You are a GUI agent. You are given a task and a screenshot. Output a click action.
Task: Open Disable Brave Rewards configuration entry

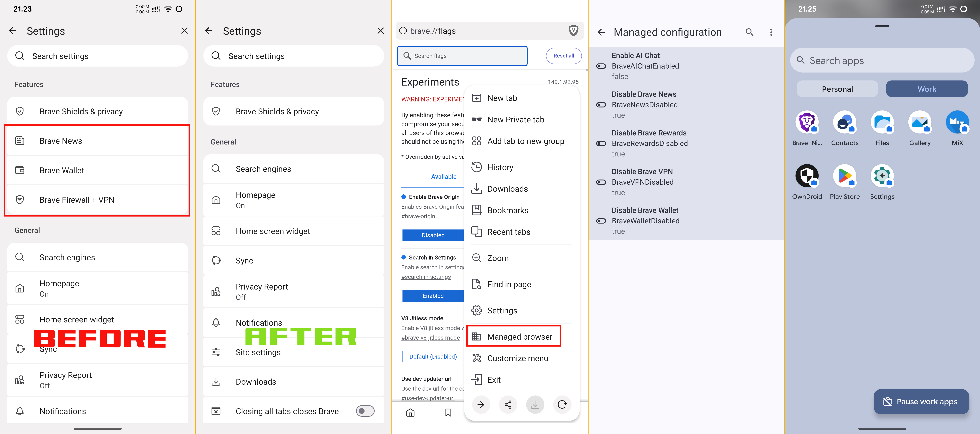point(686,143)
